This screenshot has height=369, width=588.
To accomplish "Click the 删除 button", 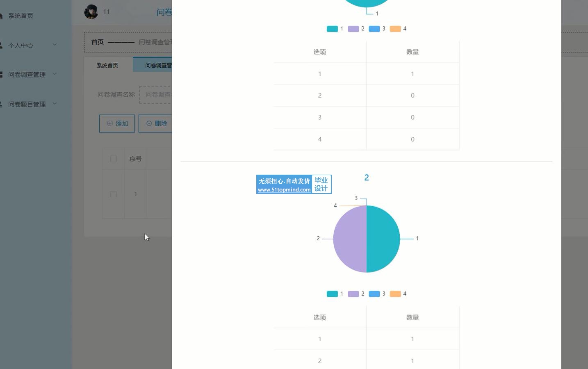I will pyautogui.click(x=155, y=123).
